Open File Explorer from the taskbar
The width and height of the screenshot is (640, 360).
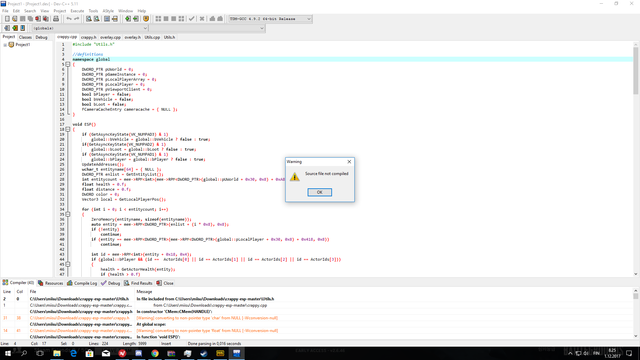pyautogui.click(x=57, y=353)
